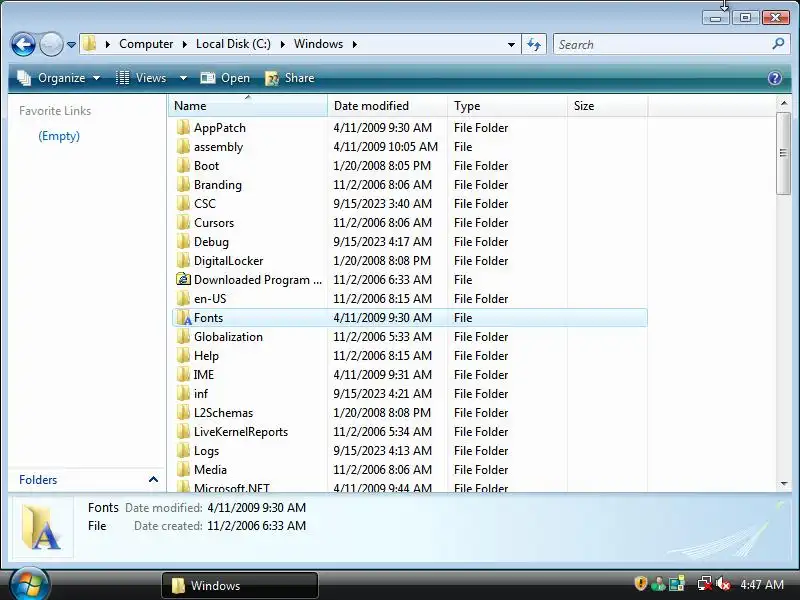Click the large Fonts icon in details pane

click(43, 528)
